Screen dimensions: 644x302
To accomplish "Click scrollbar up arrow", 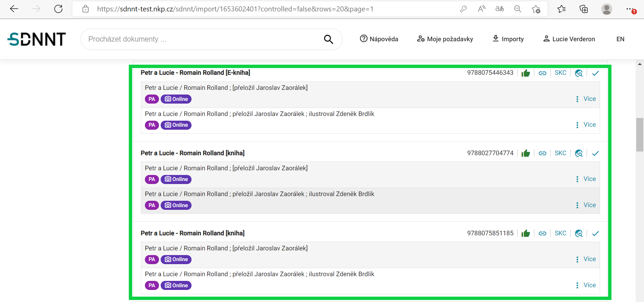I will click(640, 64).
